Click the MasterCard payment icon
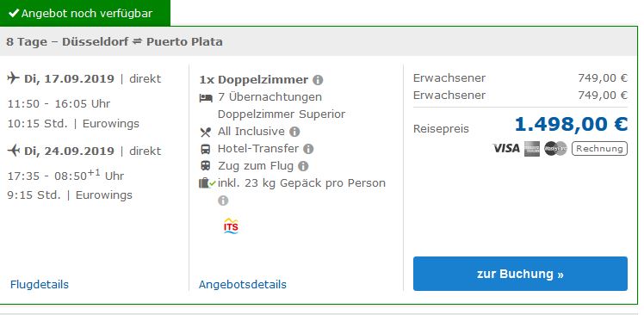644x315 pixels. coord(555,149)
